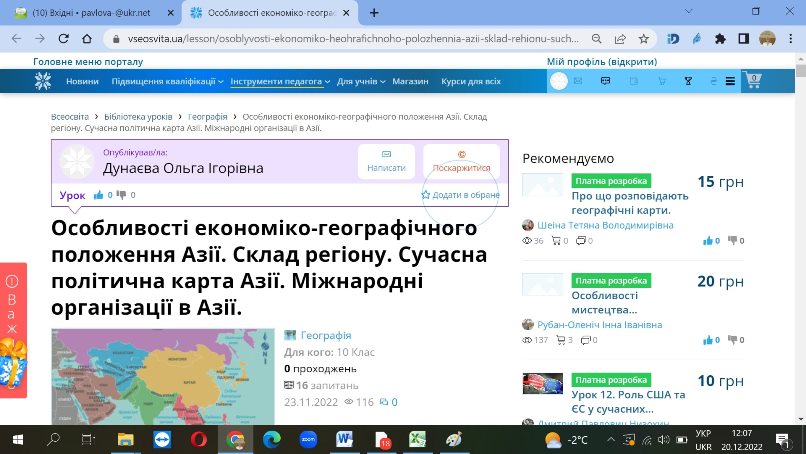This screenshot has width=806, height=454.
Task: Expand the Інструменти педагога menu
Action: click(x=280, y=81)
